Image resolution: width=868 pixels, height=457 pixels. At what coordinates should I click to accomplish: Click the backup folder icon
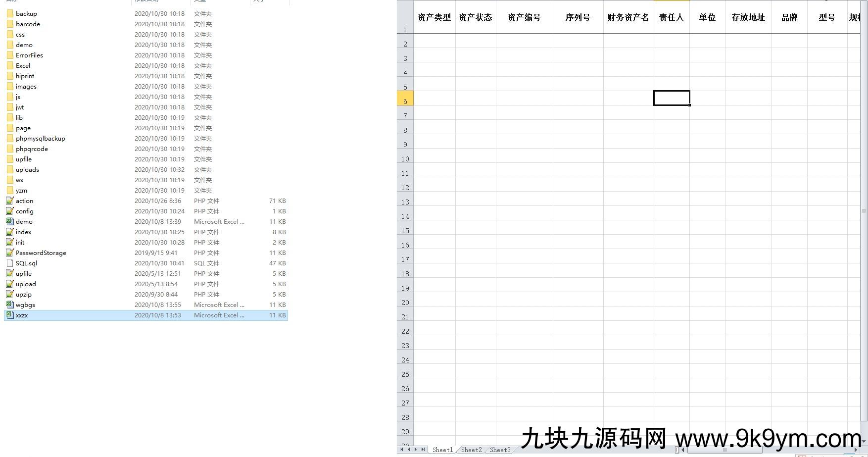pos(10,13)
